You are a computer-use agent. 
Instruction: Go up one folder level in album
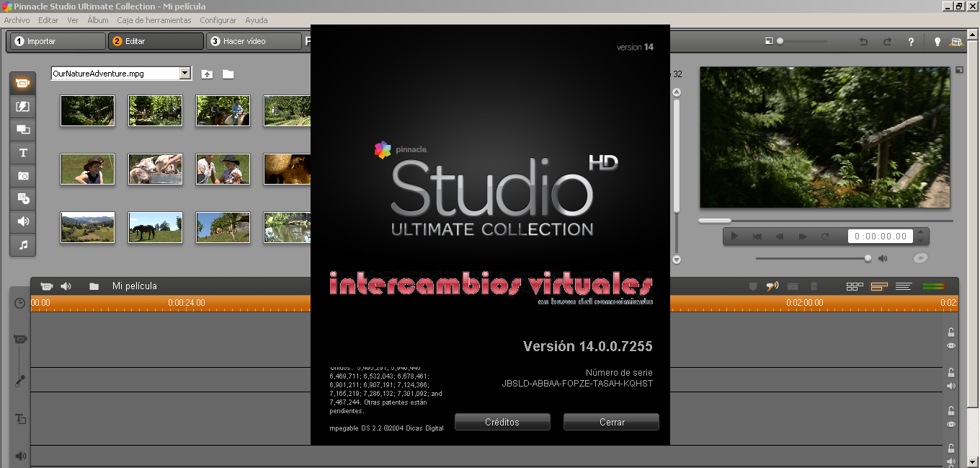(207, 74)
